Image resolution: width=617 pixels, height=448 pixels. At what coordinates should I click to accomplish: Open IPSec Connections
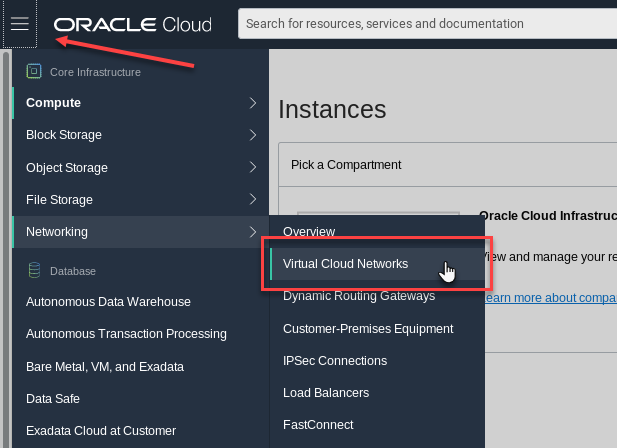(x=335, y=361)
